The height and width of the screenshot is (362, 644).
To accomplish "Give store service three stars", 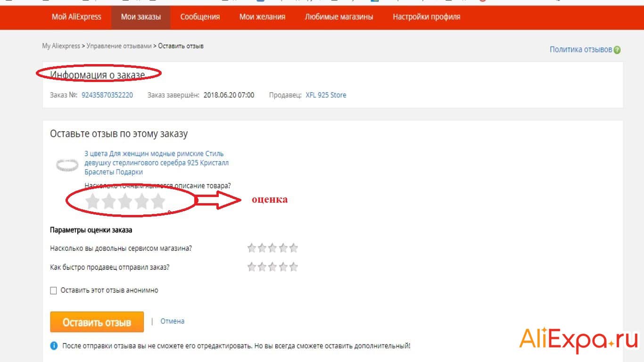I will pos(272,248).
